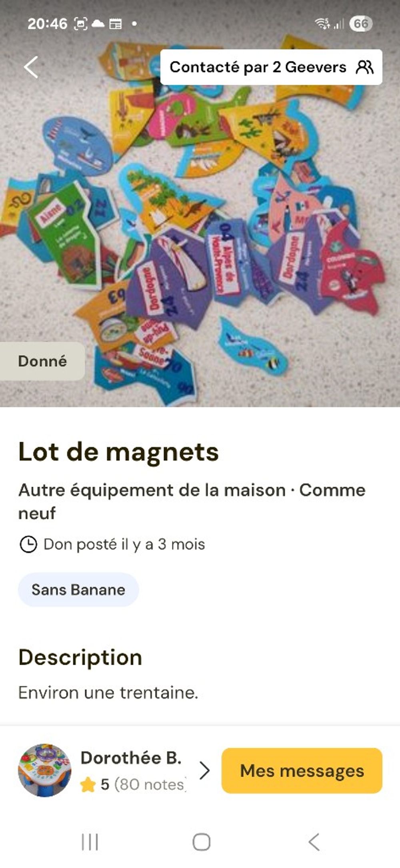This screenshot has width=400, height=868.
Task: Tap the Geevers people icon
Action: (364, 67)
